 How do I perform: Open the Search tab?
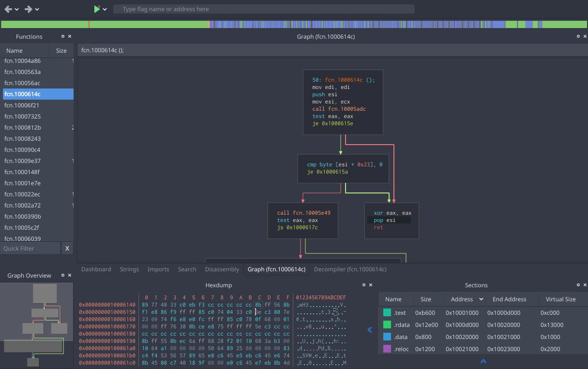(187, 269)
